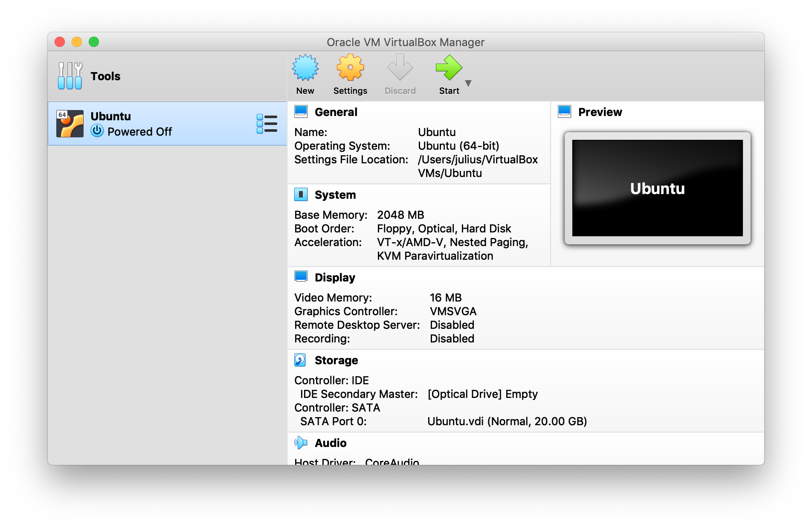812x528 pixels.
Task: Click the Storage section disk icon
Action: 300,360
